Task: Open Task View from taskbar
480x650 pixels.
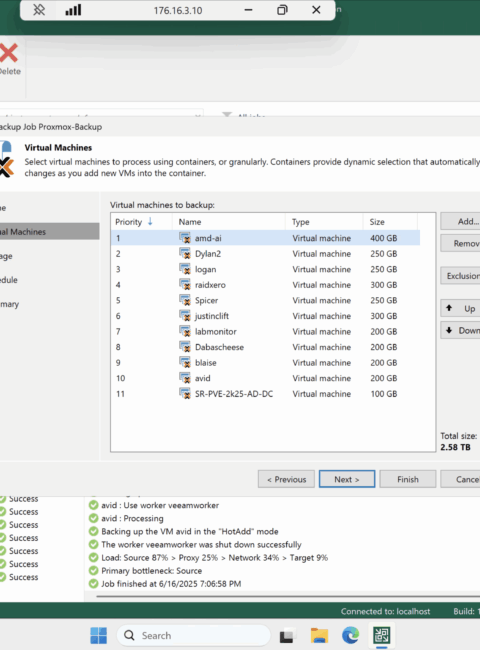Action: point(287,635)
